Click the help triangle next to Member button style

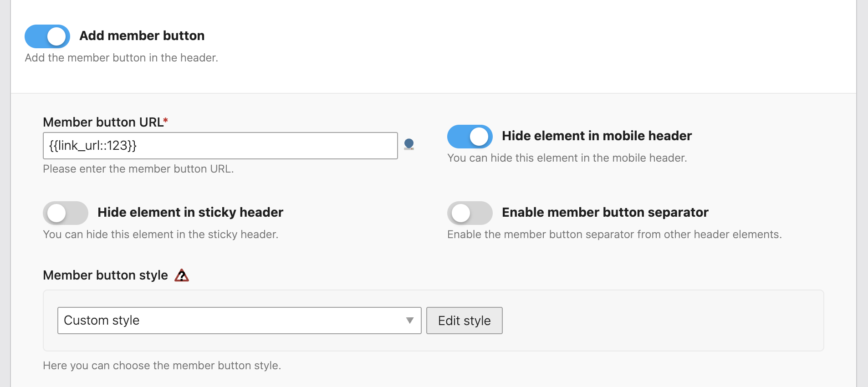tap(182, 275)
